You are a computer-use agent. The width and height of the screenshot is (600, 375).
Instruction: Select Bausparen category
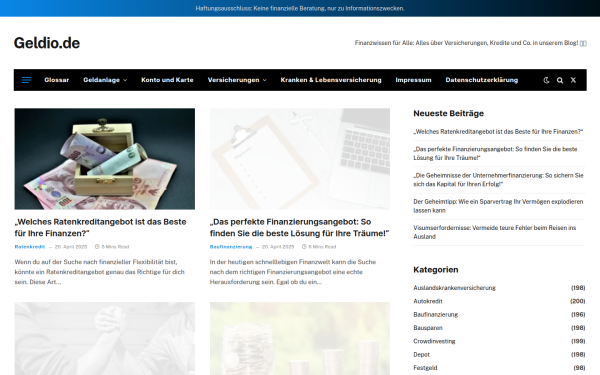tap(428, 328)
